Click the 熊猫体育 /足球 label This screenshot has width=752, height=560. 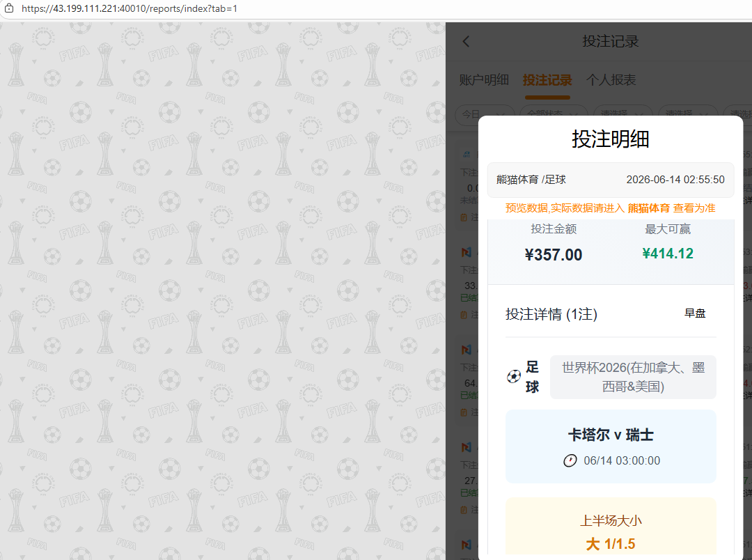click(531, 180)
